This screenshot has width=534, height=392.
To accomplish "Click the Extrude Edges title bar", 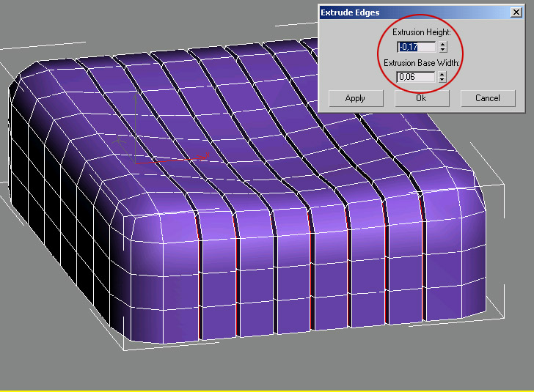I will click(x=421, y=12).
